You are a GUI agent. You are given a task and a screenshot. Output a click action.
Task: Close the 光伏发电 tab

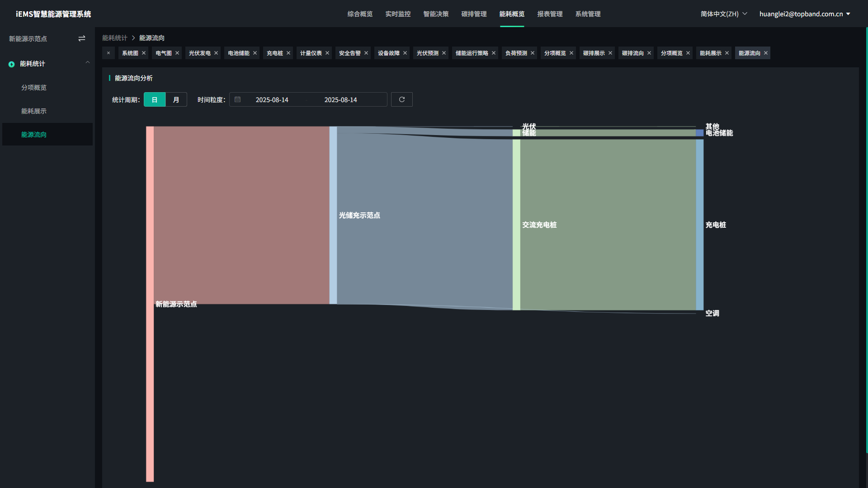click(x=216, y=53)
